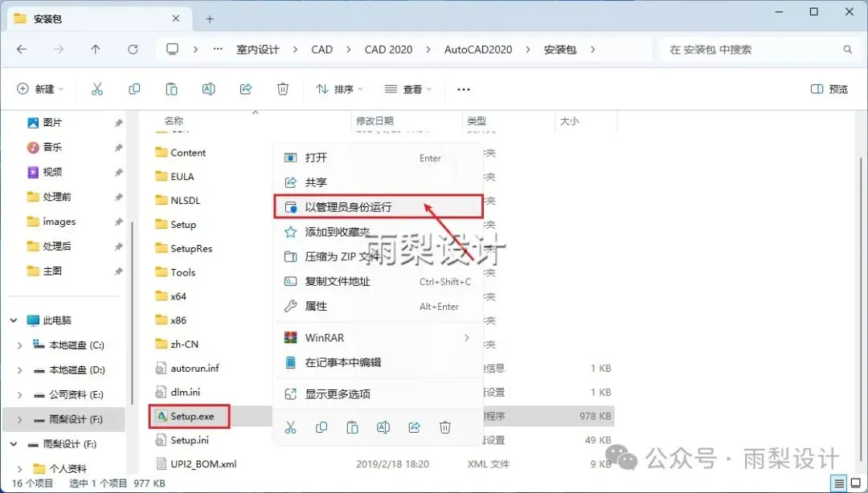Click Copy icon at context menu bottom
This screenshot has height=493, width=868.
tap(321, 427)
